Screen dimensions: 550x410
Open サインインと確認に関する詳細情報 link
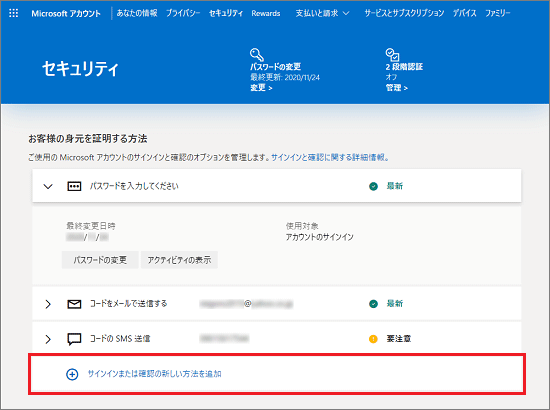(x=330, y=157)
